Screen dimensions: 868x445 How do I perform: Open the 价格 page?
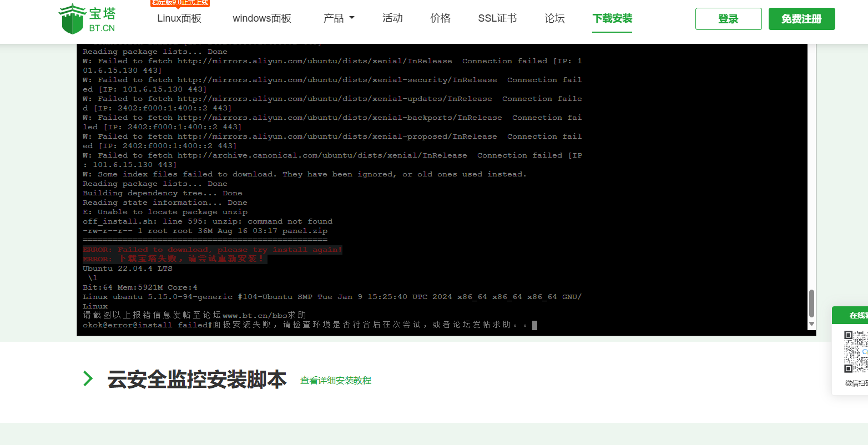click(x=440, y=18)
